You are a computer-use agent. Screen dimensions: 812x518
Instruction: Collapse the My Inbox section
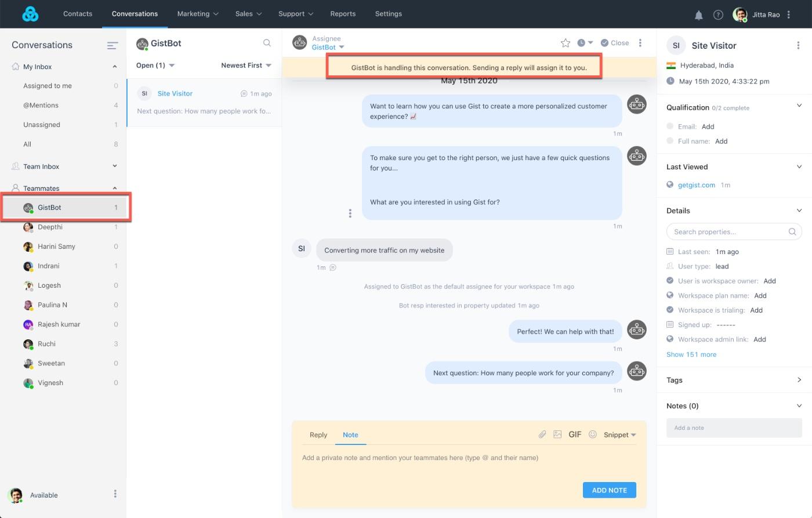click(114, 67)
